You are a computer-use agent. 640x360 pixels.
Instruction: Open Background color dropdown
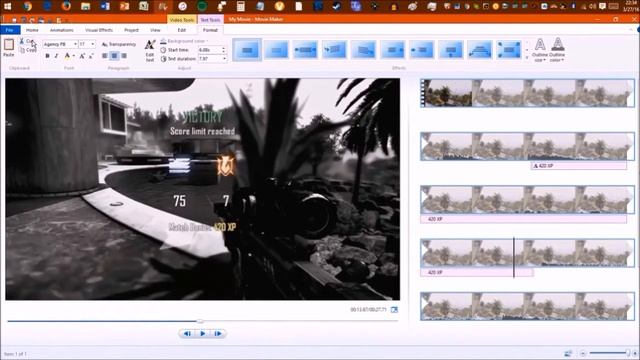(x=184, y=41)
